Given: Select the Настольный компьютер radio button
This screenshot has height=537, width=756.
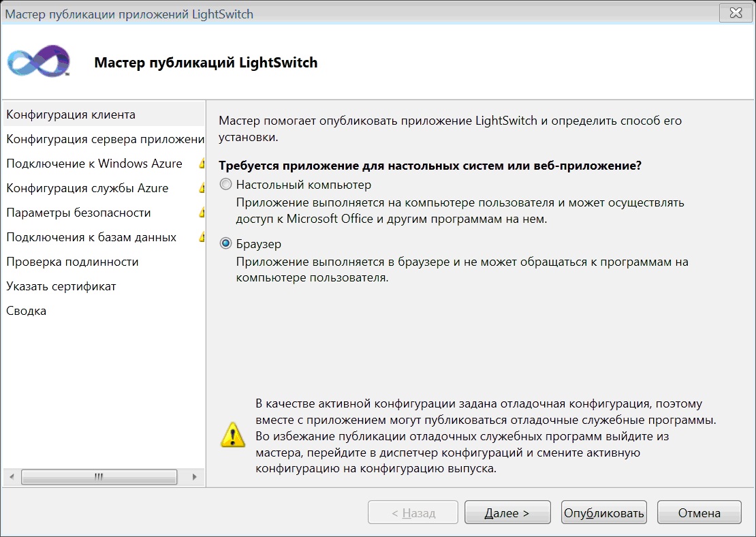Looking at the screenshot, I should pos(225,184).
